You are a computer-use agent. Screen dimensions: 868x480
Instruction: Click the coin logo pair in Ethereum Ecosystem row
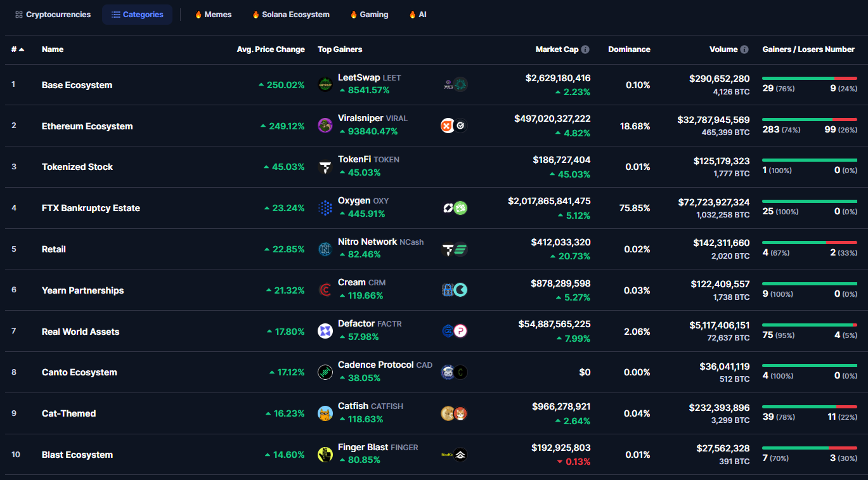[455, 126]
